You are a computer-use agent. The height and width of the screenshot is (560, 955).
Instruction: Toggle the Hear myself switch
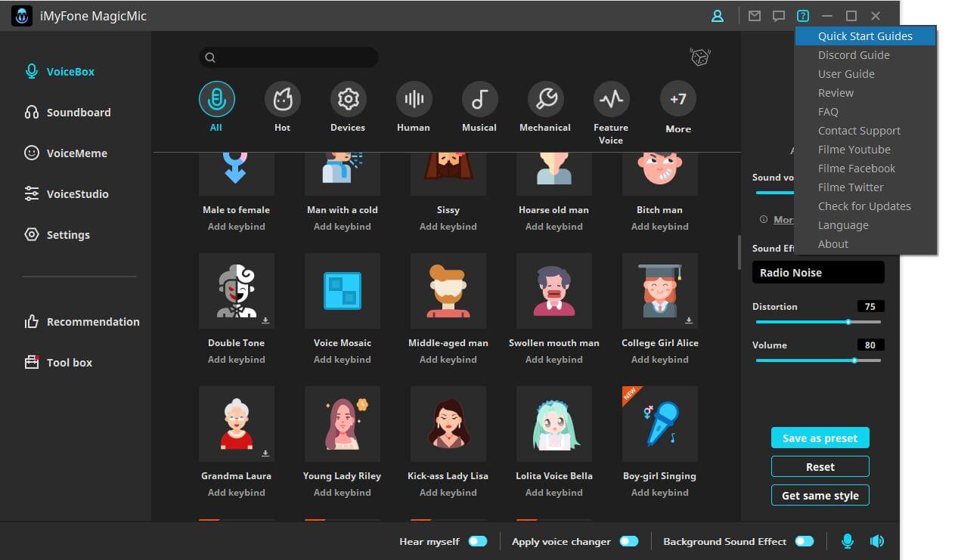click(478, 541)
